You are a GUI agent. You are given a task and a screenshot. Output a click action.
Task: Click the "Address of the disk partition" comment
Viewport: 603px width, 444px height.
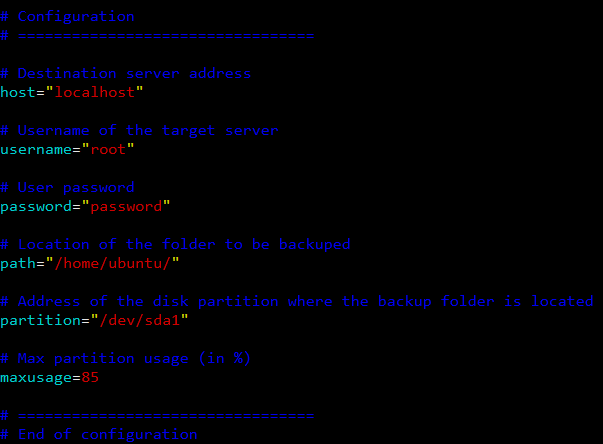coord(297,301)
